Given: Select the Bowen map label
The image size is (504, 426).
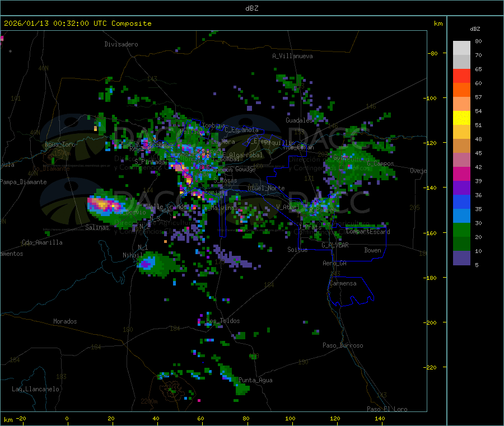Looking at the screenshot, I should (372, 250).
